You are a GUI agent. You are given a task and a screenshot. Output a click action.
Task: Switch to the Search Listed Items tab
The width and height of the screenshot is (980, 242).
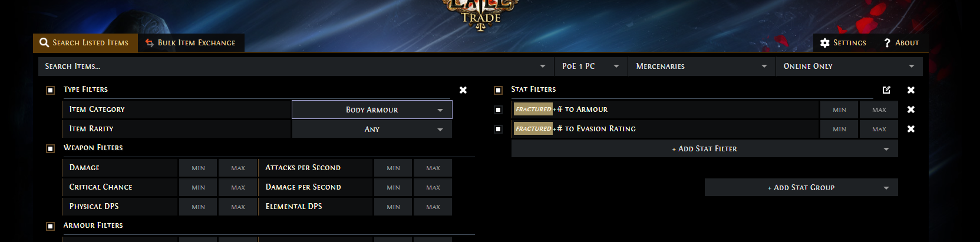click(x=85, y=43)
